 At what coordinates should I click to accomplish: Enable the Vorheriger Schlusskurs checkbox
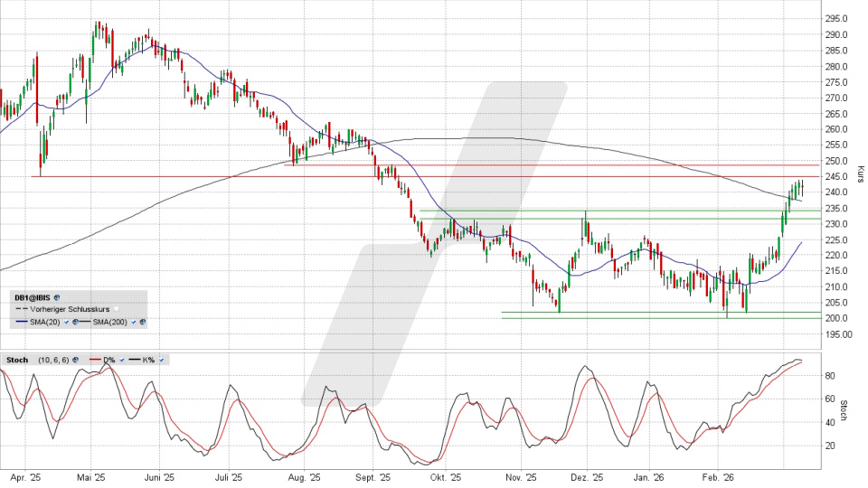click(118, 308)
